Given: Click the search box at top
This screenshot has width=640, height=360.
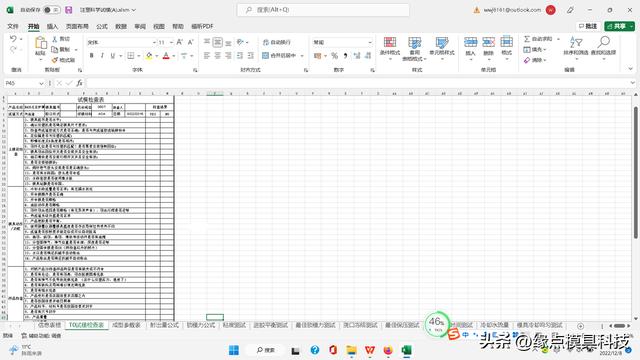Looking at the screenshot, I should [x=323, y=10].
